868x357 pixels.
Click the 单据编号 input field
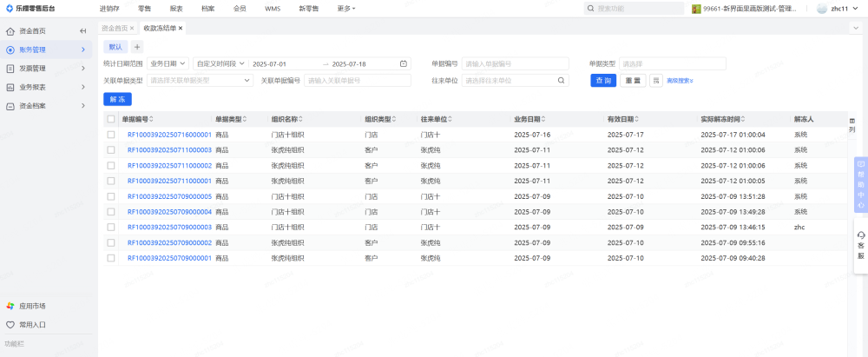click(515, 63)
